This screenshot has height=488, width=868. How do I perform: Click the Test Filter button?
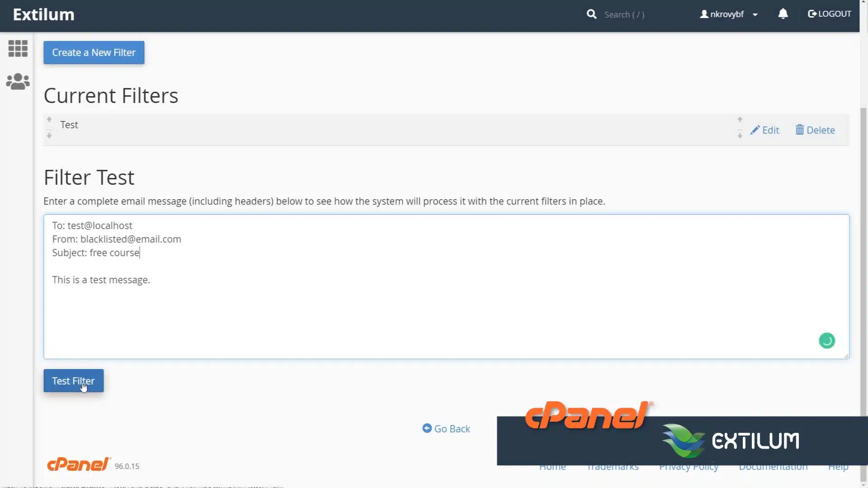point(73,380)
